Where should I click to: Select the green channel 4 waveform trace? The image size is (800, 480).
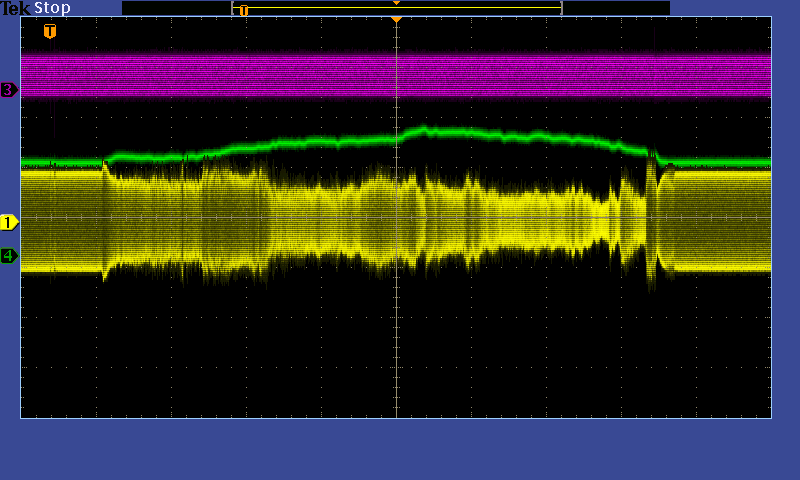(300, 143)
